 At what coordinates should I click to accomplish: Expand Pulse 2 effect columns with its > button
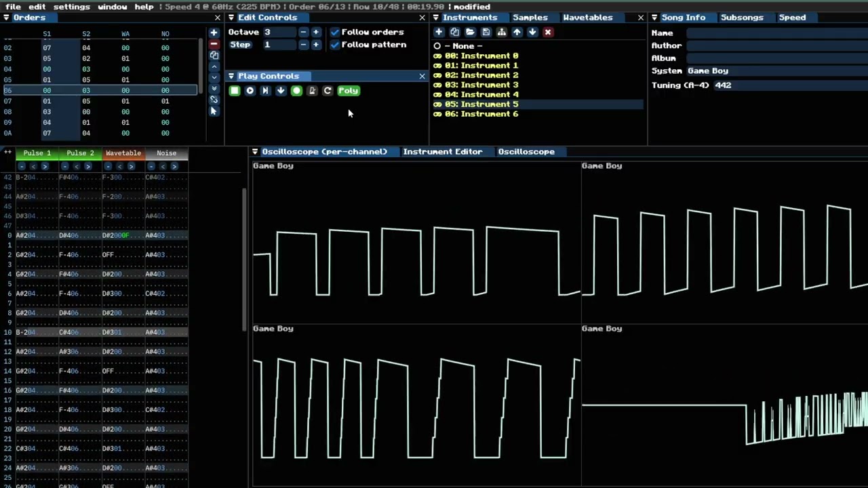pos(88,167)
